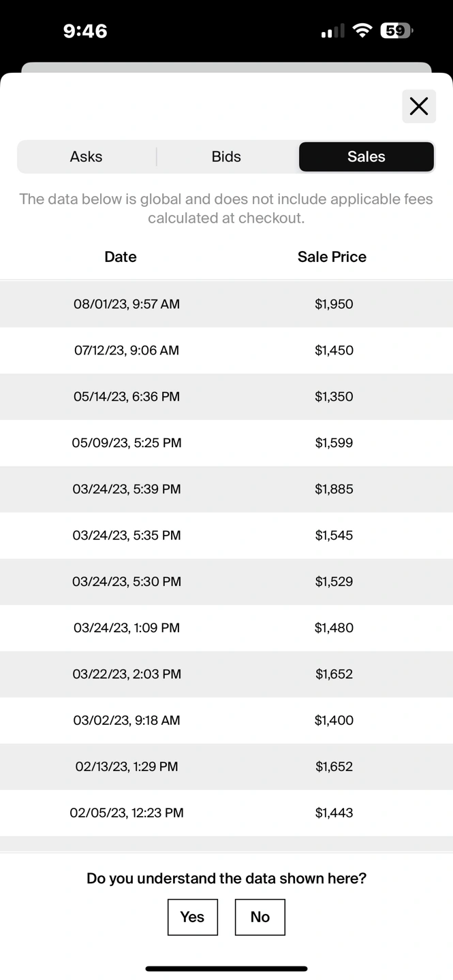Screen dimensions: 453x980
Task: Switch to the Bids tab
Action: (x=226, y=157)
